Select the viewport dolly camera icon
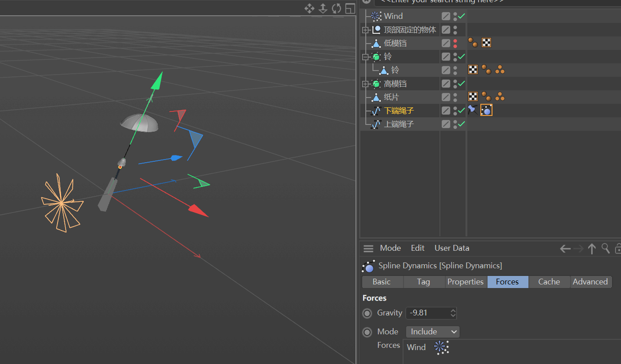This screenshot has width=621, height=364. [x=323, y=8]
